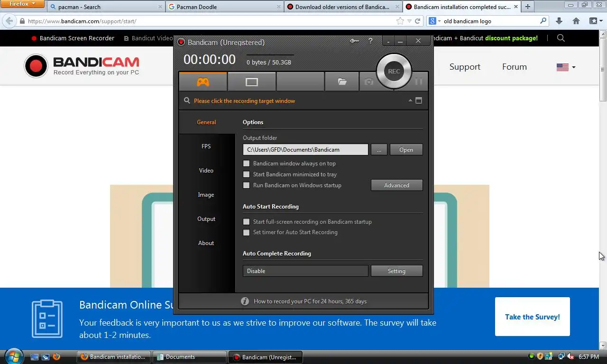Click the window mode square icon in Bandicam
Screen dimensions: 607x364
pyautogui.click(x=419, y=100)
